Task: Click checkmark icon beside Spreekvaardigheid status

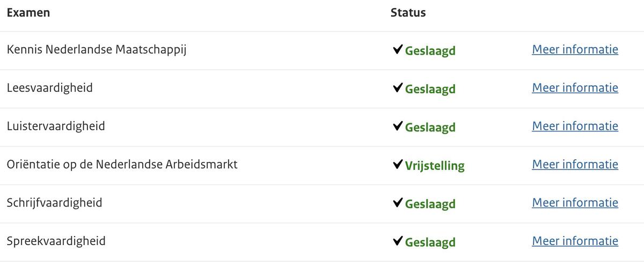Action: pos(398,241)
